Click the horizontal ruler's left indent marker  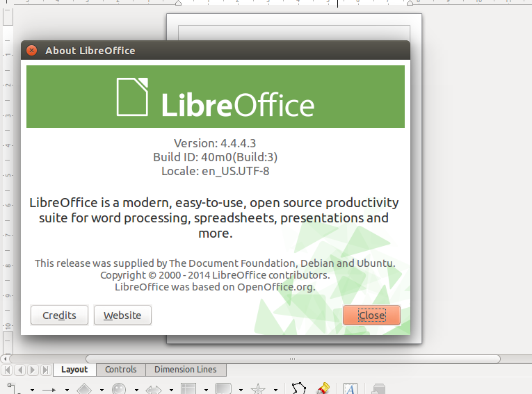pyautogui.click(x=178, y=3)
